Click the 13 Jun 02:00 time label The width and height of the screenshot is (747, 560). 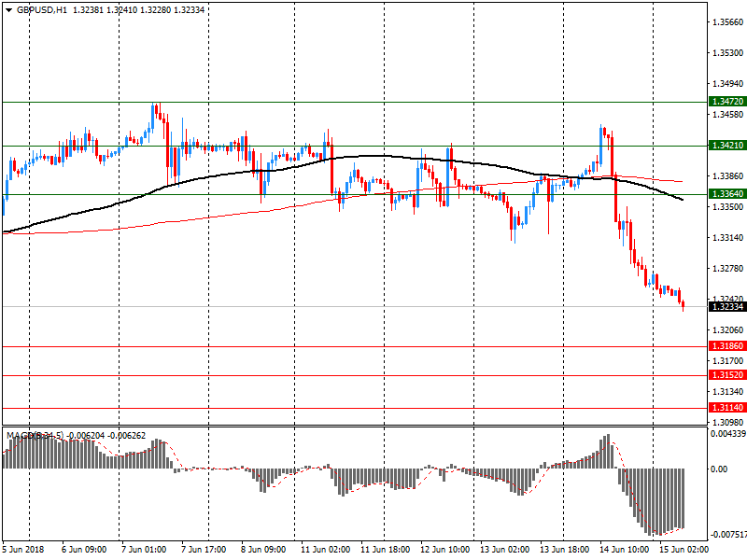(x=504, y=550)
